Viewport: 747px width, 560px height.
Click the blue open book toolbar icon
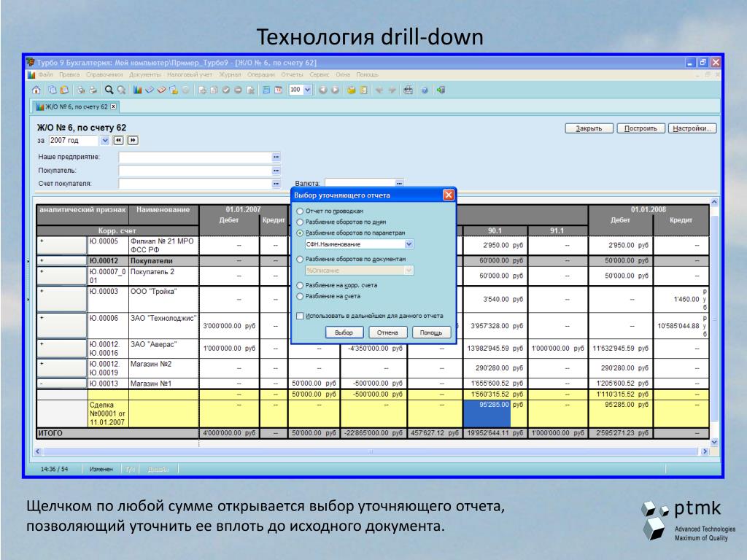tap(150, 90)
